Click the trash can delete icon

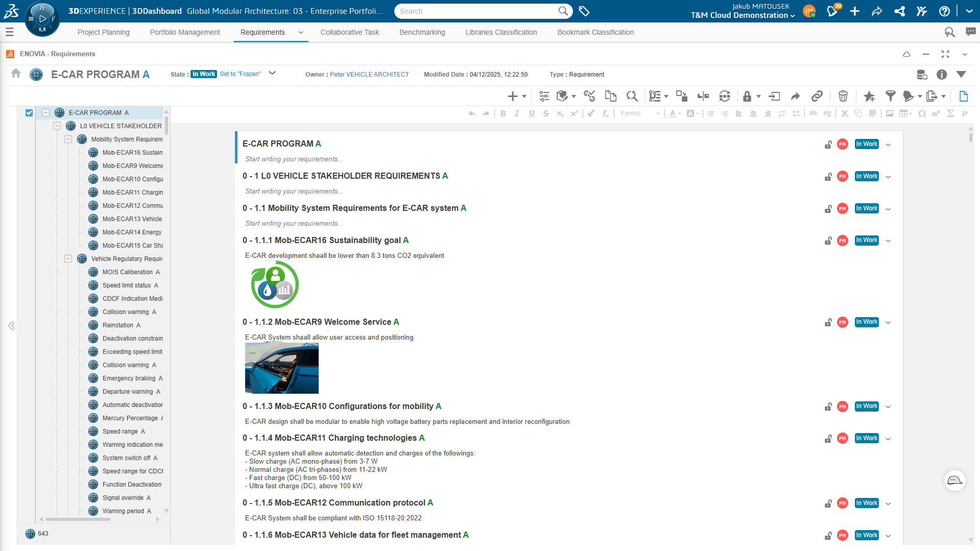tap(843, 96)
